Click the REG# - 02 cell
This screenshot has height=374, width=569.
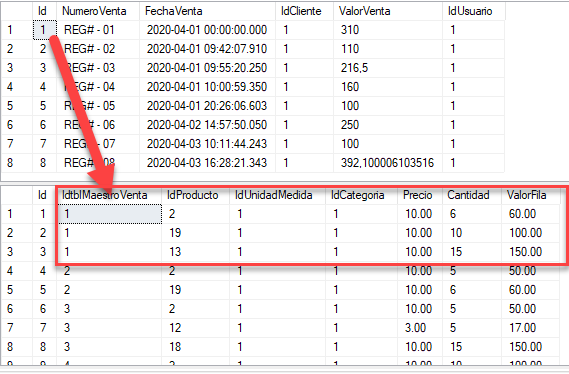(x=98, y=49)
